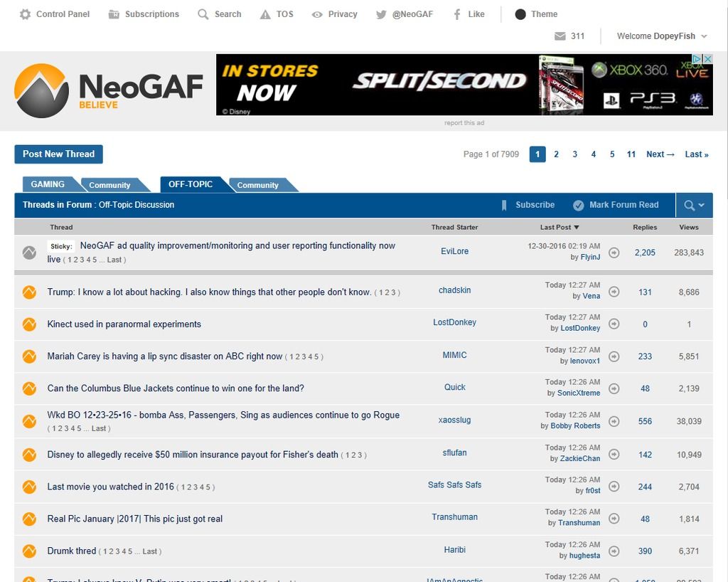The image size is (728, 582).
Task: Click the Search magnifier icon in top bar
Action: click(203, 14)
